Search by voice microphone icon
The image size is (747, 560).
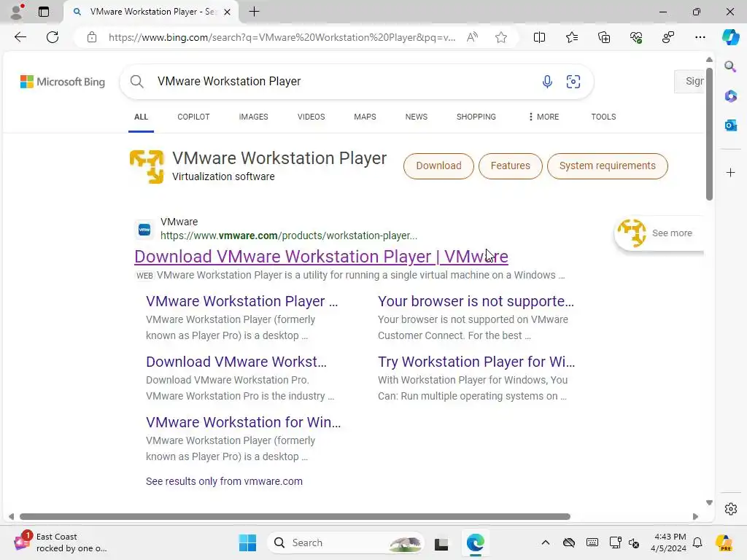[x=547, y=82]
